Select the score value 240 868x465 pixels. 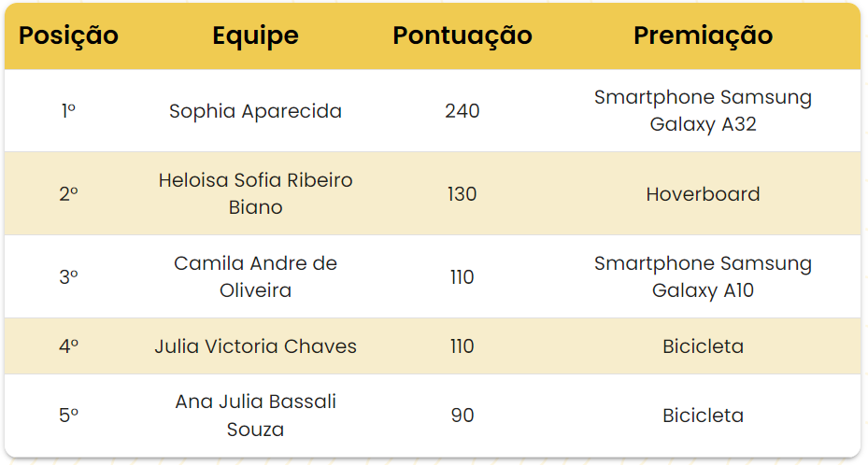pyautogui.click(x=462, y=111)
